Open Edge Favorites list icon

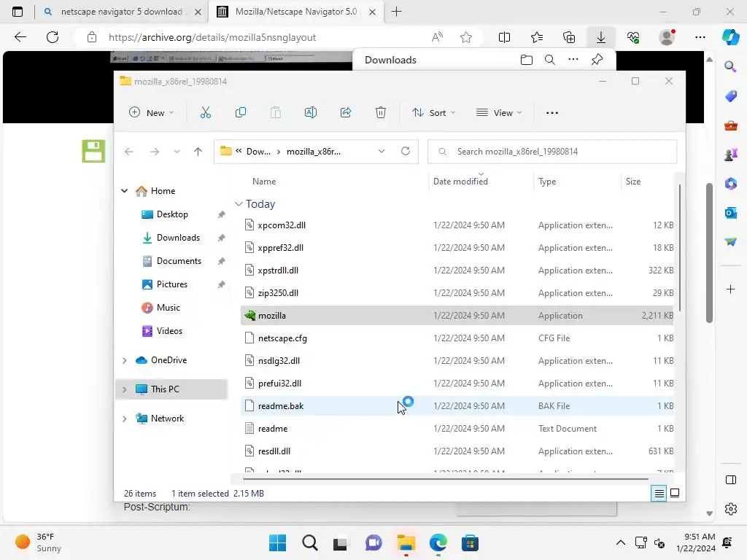click(537, 37)
